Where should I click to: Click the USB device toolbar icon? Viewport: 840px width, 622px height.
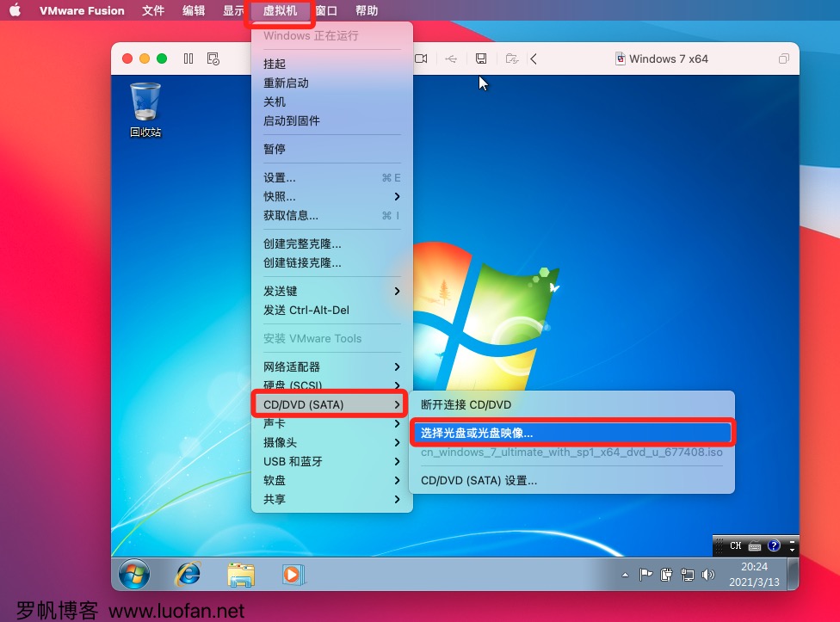451,59
